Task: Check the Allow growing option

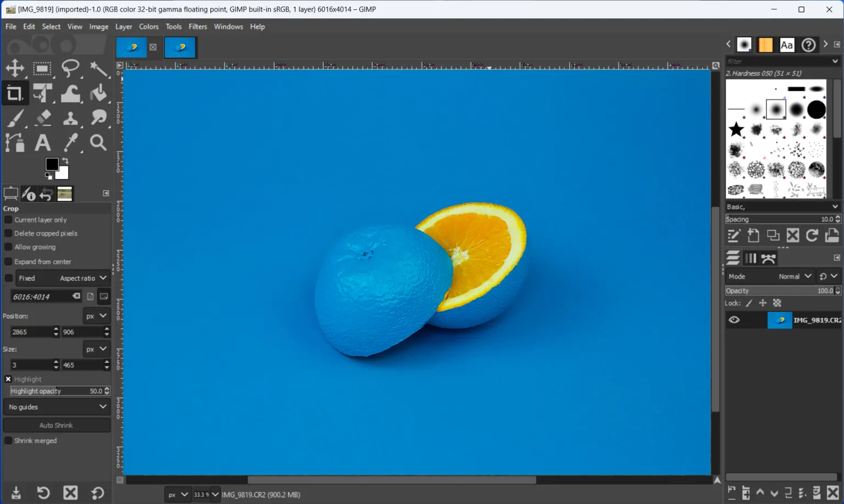Action: point(8,247)
